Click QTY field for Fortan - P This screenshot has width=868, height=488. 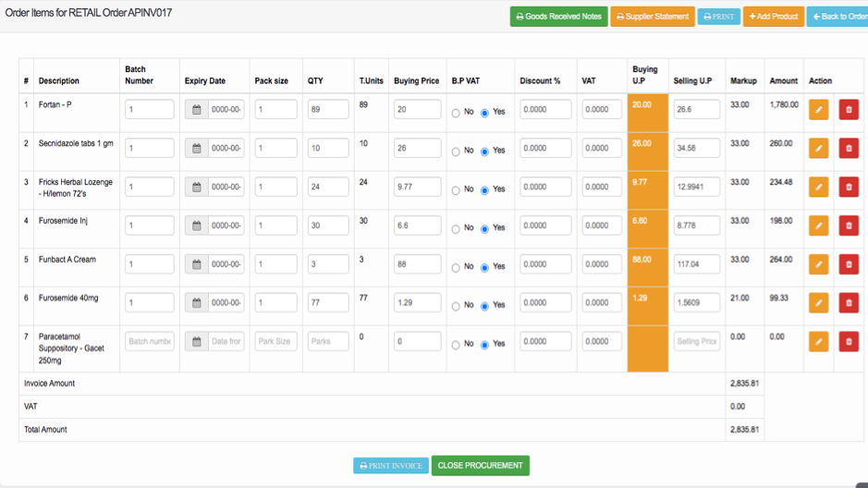(x=328, y=110)
